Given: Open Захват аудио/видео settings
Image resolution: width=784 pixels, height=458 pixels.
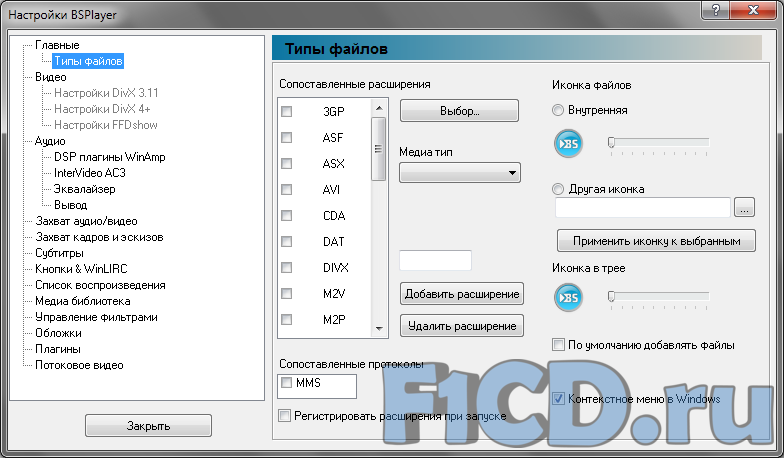Looking at the screenshot, I should coord(86,221).
